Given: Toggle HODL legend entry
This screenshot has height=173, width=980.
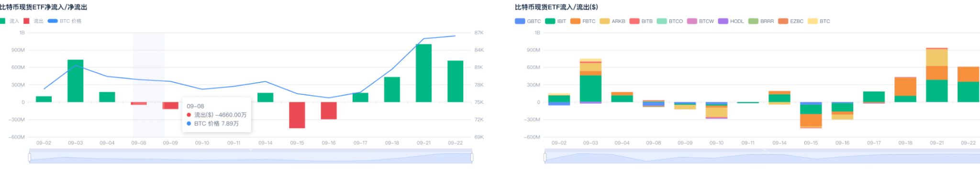Looking at the screenshot, I should (x=731, y=21).
